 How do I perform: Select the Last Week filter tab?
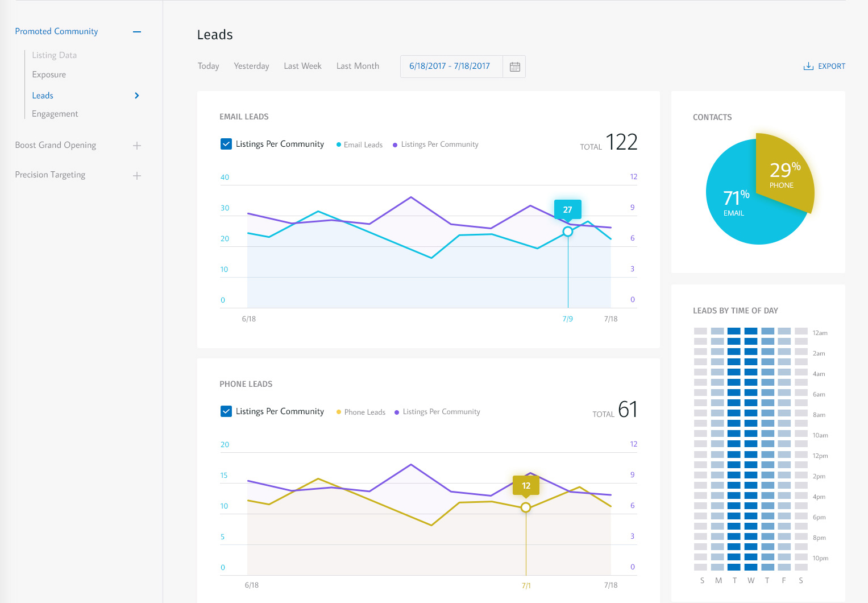coord(302,66)
